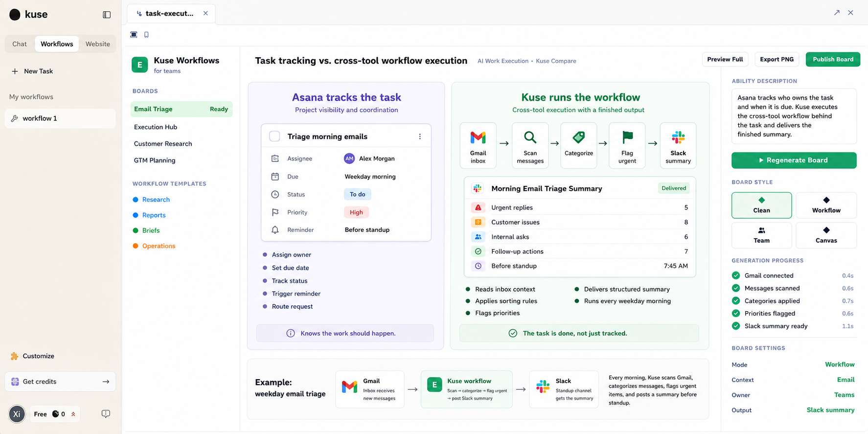Click the Slack icon in Triage Summary header
This screenshot has width=868, height=434.
tap(478, 188)
